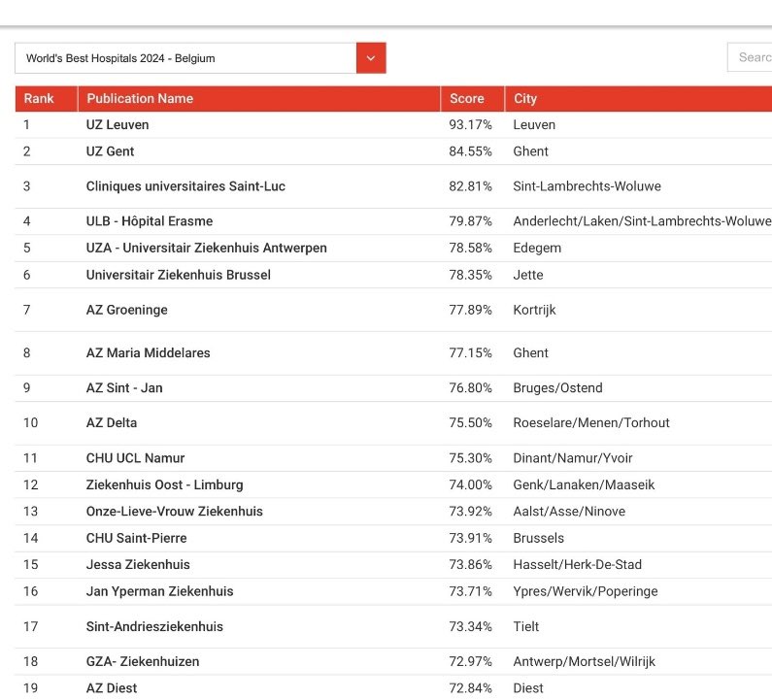Screen dimensions: 772x700
Task: Click Cliniques universitaires Saint-Luc
Action: tap(185, 186)
